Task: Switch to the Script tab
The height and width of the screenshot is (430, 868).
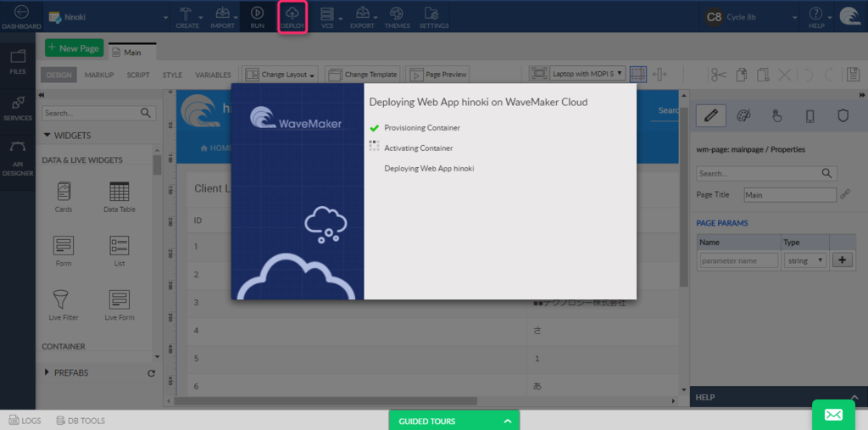Action: pyautogui.click(x=138, y=75)
